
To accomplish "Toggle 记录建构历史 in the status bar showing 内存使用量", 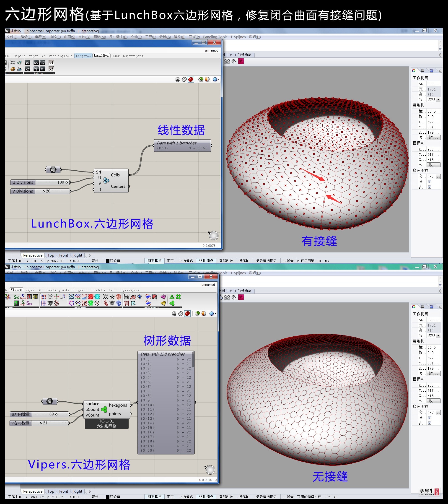I will [x=266, y=261].
